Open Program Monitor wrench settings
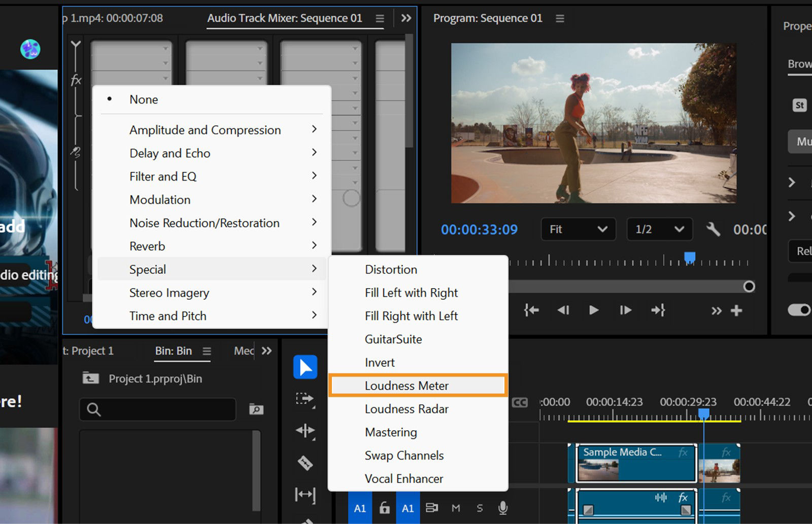 pyautogui.click(x=713, y=229)
